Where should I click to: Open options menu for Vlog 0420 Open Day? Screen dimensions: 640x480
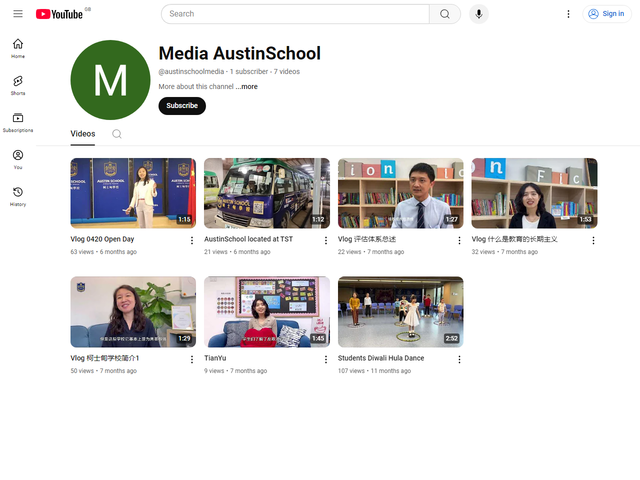coord(192,240)
